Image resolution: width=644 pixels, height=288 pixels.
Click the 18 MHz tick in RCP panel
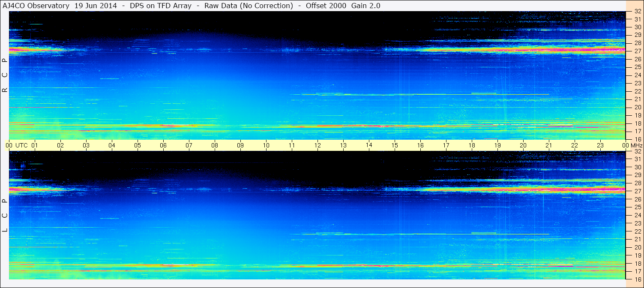(x=638, y=123)
